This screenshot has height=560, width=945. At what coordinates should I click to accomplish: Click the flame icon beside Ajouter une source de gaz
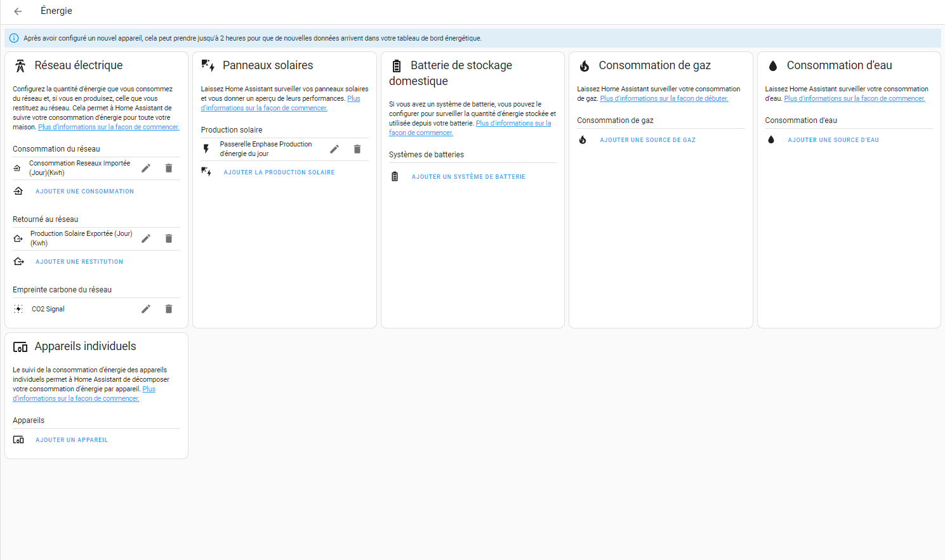583,140
